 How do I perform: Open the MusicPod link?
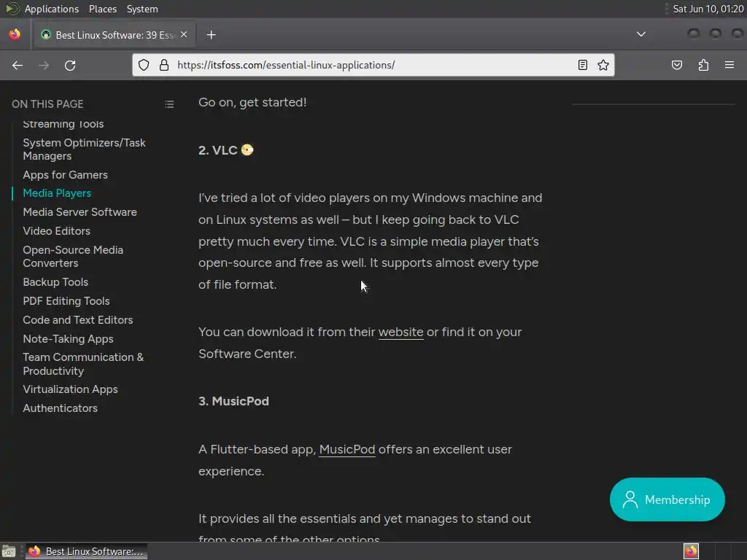click(347, 449)
